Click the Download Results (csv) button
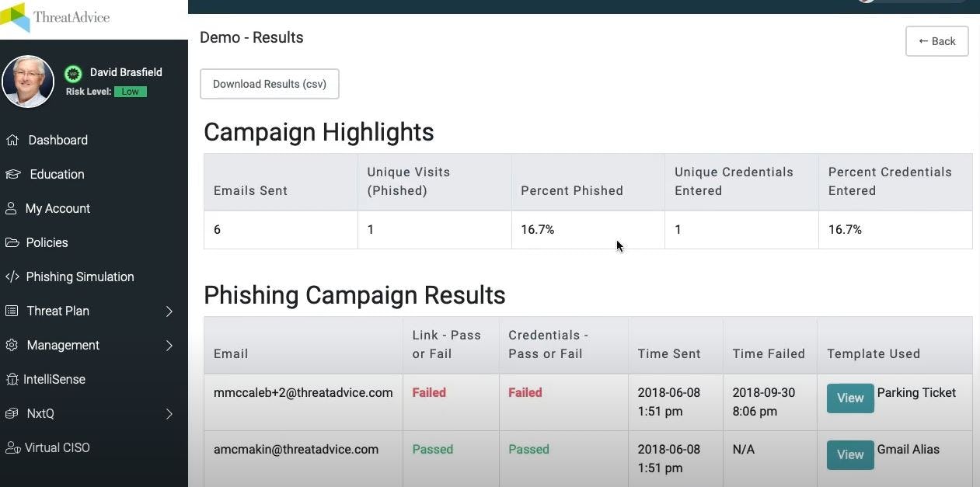Image resolution: width=980 pixels, height=487 pixels. click(270, 83)
